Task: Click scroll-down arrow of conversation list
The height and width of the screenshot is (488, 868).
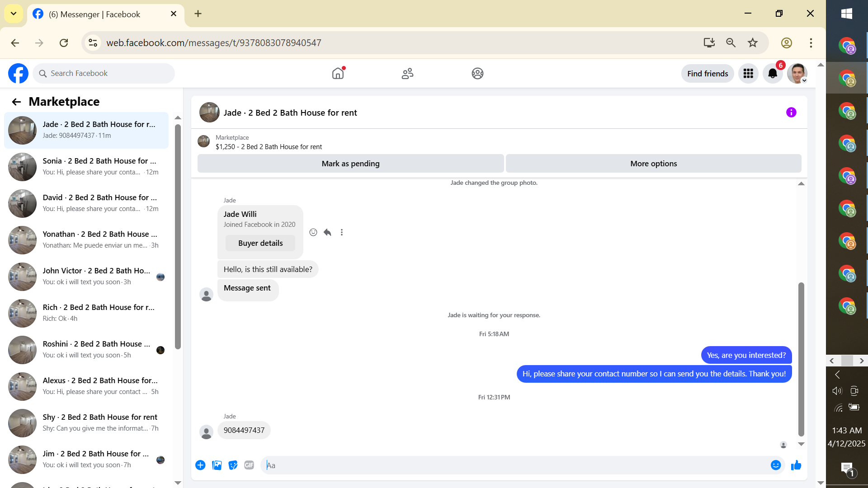Action: 178,483
